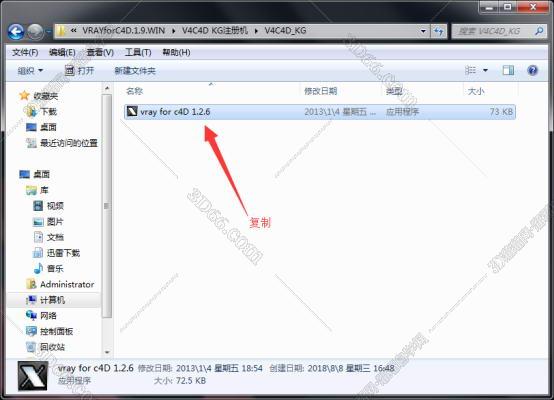
Task: Click the 打开 toolbar button
Action: tap(79, 71)
